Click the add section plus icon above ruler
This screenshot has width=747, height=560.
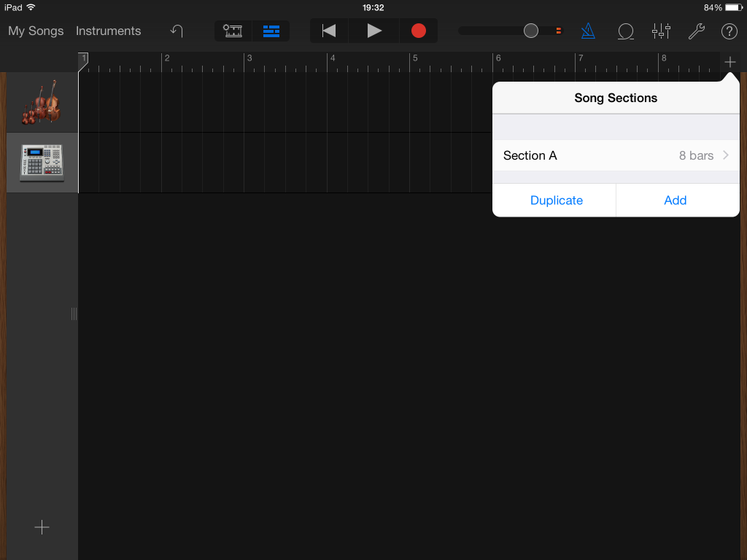click(x=729, y=62)
